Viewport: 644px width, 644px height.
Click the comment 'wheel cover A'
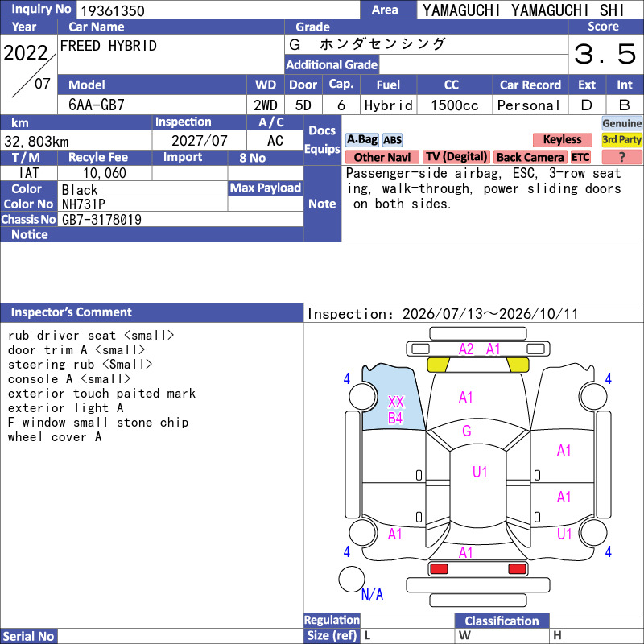pyautogui.click(x=55, y=436)
